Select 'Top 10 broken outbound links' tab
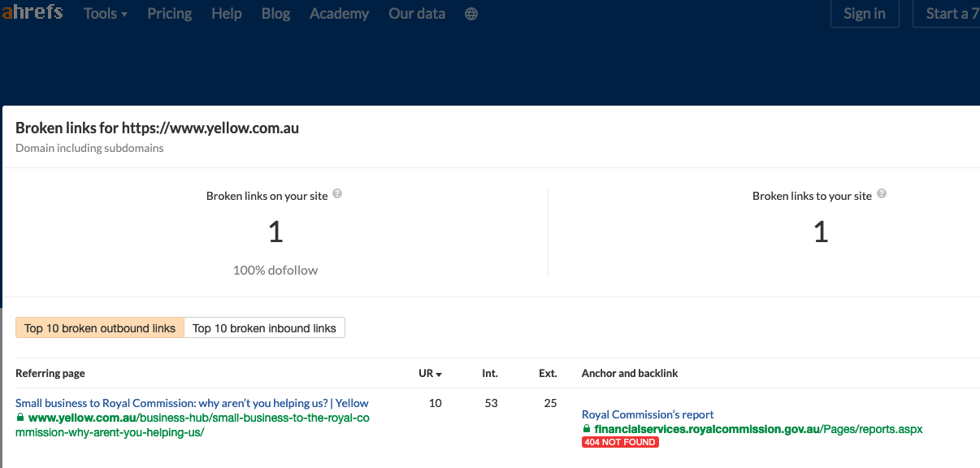Image resolution: width=980 pixels, height=468 pixels. pos(100,328)
